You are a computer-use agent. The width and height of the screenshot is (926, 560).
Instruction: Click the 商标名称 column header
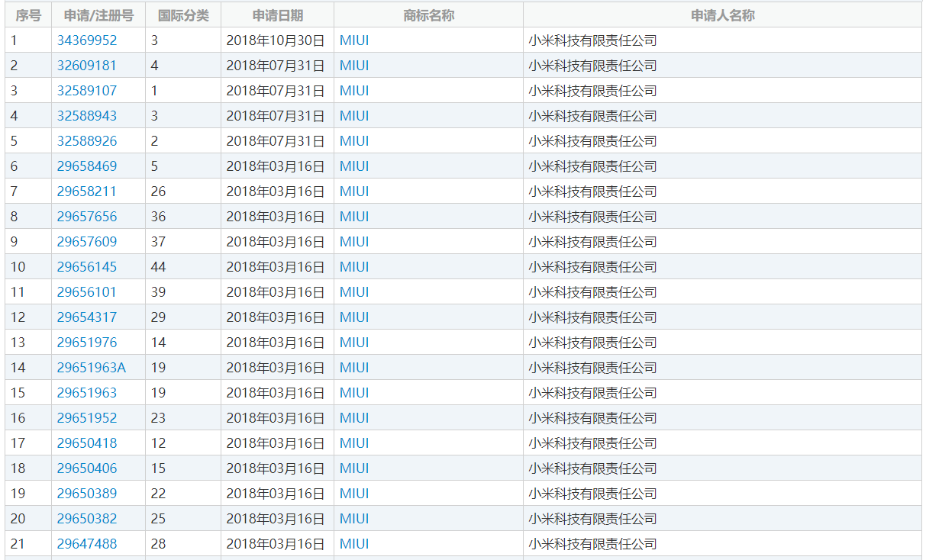pos(429,15)
